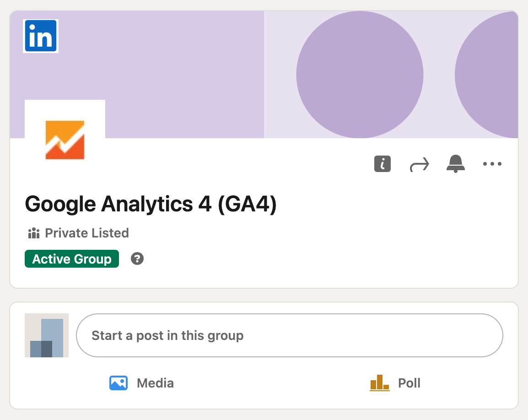The image size is (528, 420).
Task: Select the Poll label text
Action: 409,383
